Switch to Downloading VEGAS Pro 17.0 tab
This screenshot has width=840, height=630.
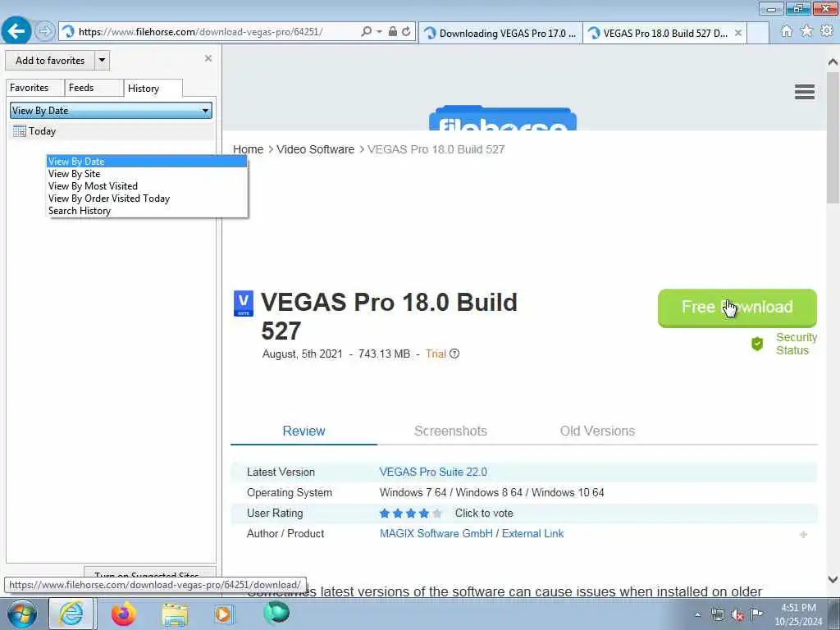[500, 33]
